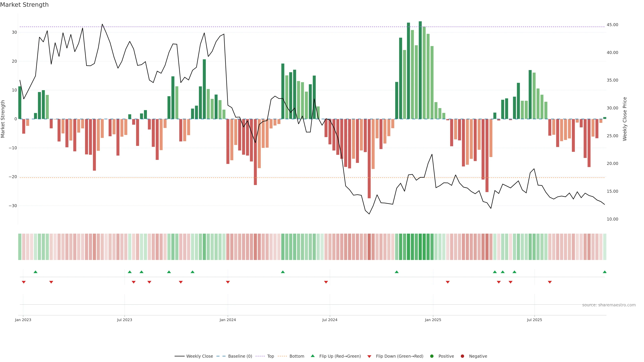The width and height of the screenshot is (644, 362).
Task: Click the Jan 2025 x-axis label
Action: pos(433,320)
